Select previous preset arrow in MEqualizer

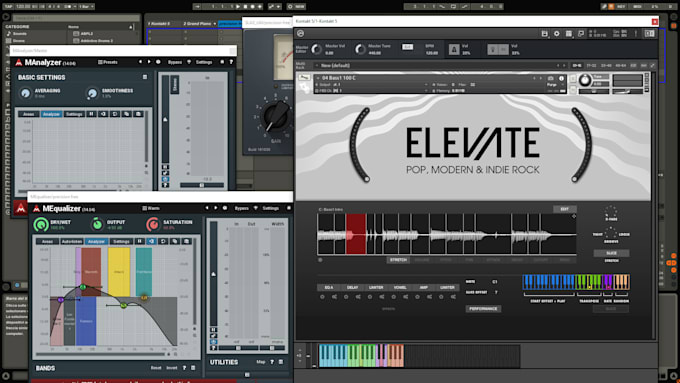pyautogui.click(x=207, y=208)
